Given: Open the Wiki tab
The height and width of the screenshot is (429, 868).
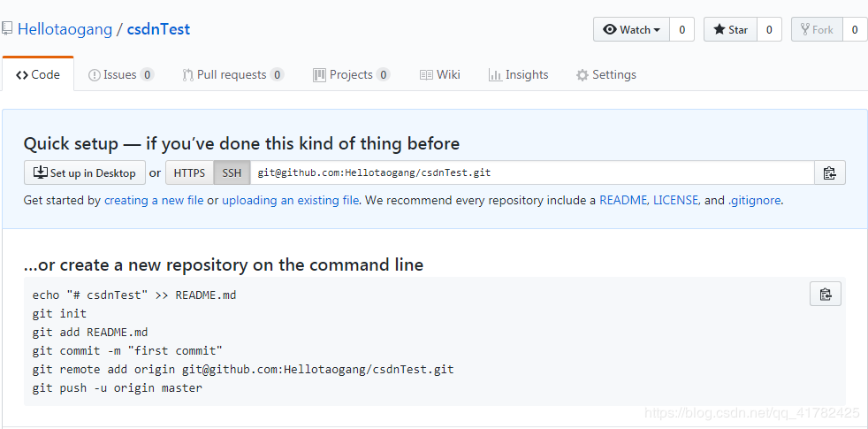Looking at the screenshot, I should pos(439,74).
